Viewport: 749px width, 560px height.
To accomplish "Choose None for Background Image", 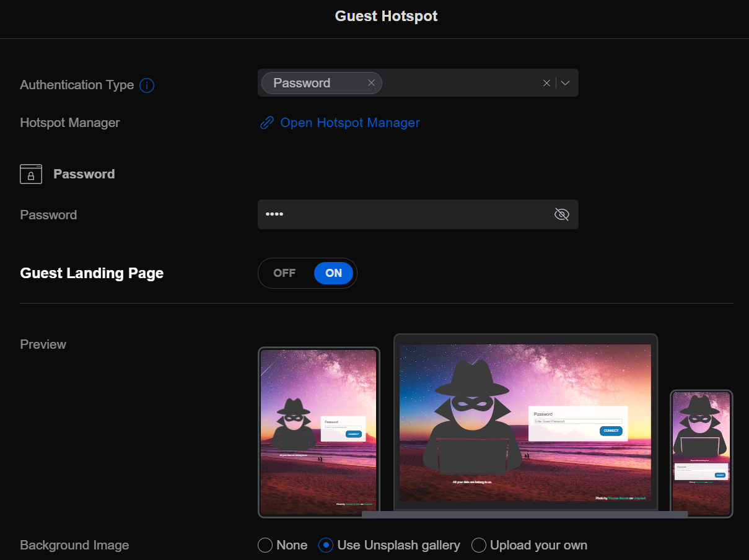I will click(265, 545).
